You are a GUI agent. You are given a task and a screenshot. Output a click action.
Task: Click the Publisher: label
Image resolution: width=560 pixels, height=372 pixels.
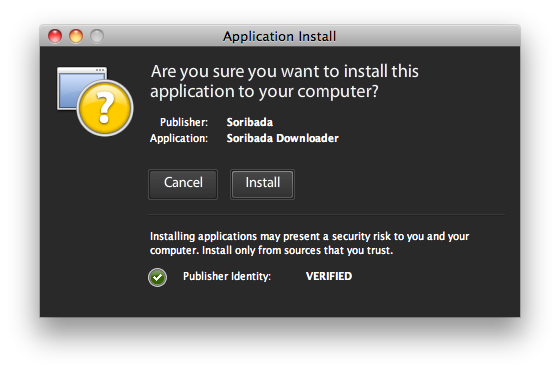tap(184, 122)
